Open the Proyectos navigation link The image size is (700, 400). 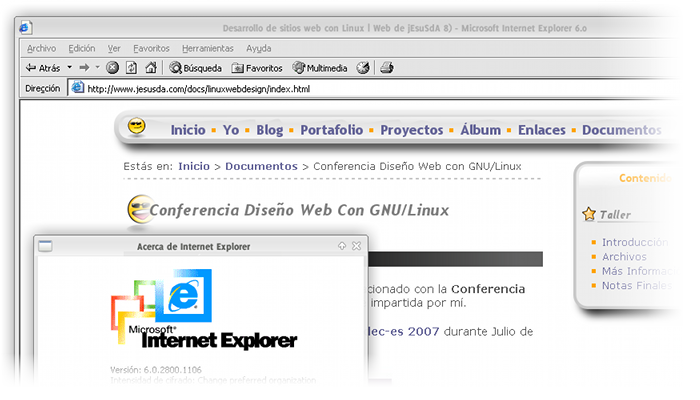(x=412, y=130)
